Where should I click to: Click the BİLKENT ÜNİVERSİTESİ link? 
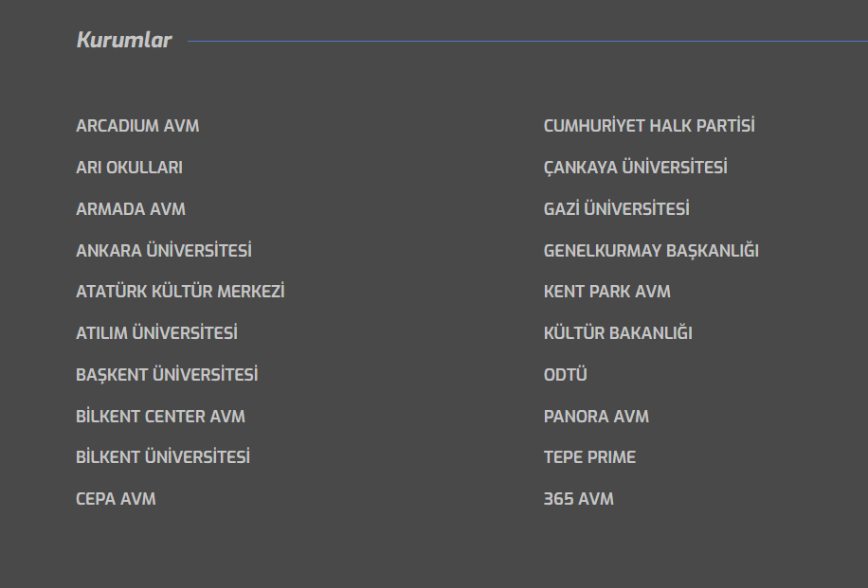(x=163, y=457)
